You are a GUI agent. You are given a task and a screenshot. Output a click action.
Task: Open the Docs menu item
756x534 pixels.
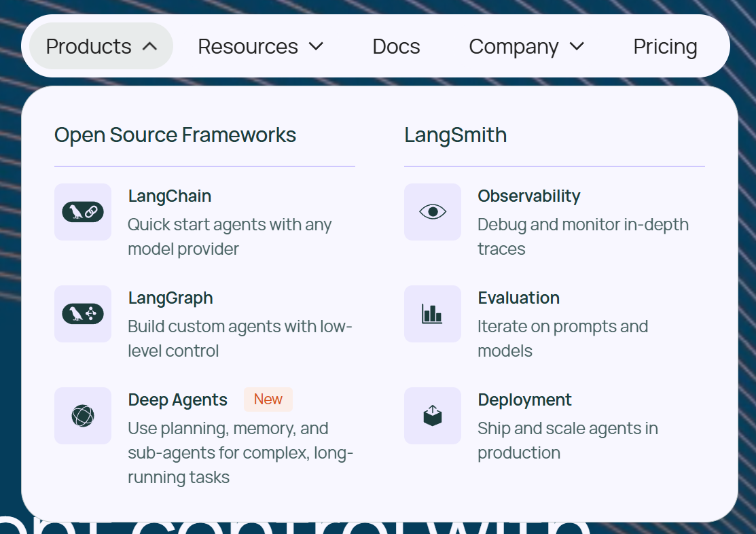click(x=396, y=46)
